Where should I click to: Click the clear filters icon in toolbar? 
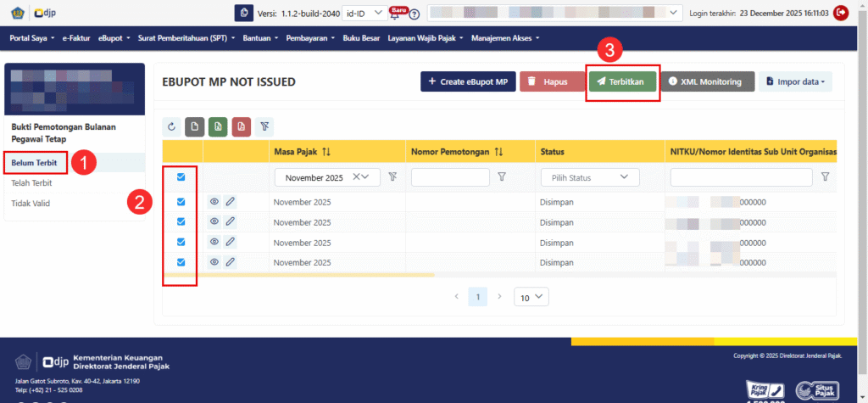[264, 126]
